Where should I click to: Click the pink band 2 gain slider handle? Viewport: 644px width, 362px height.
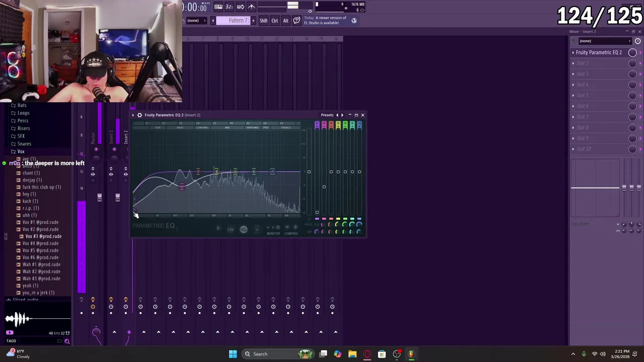point(324,187)
